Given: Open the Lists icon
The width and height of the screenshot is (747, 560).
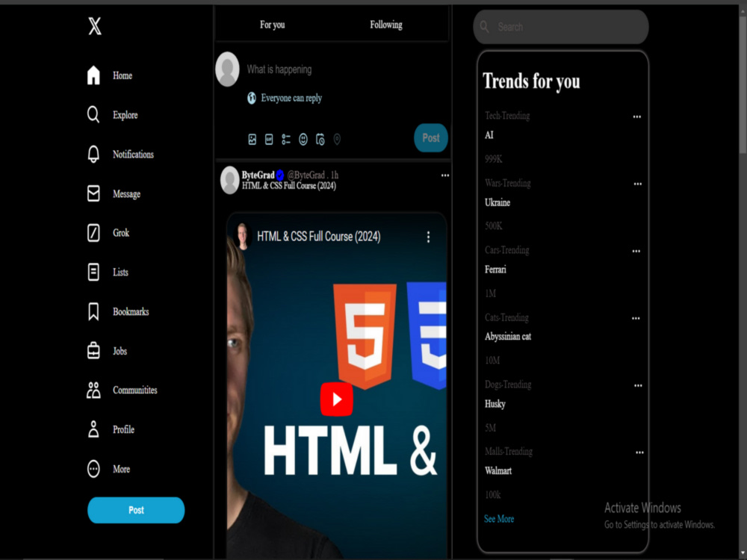Looking at the screenshot, I should (x=93, y=272).
